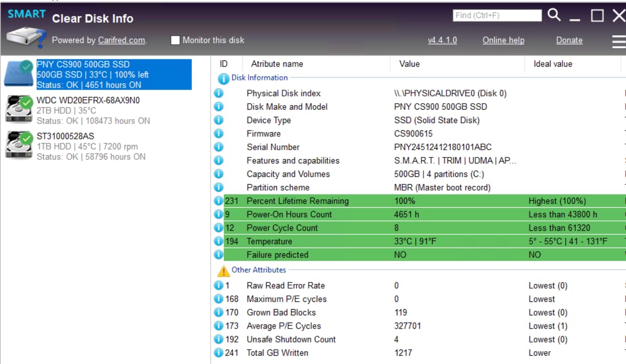The width and height of the screenshot is (626, 364).
Task: Click info icon for Percent Lifetime Remaining
Action: point(218,201)
